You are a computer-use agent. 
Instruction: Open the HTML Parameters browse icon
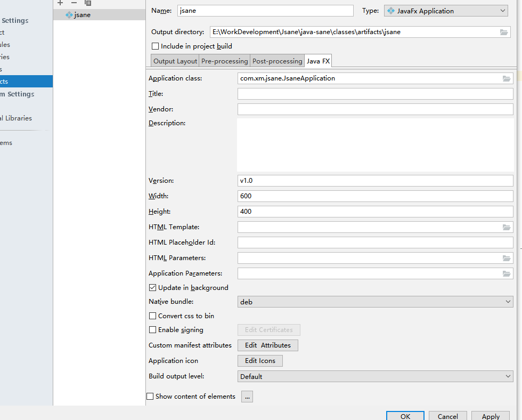[507, 258]
